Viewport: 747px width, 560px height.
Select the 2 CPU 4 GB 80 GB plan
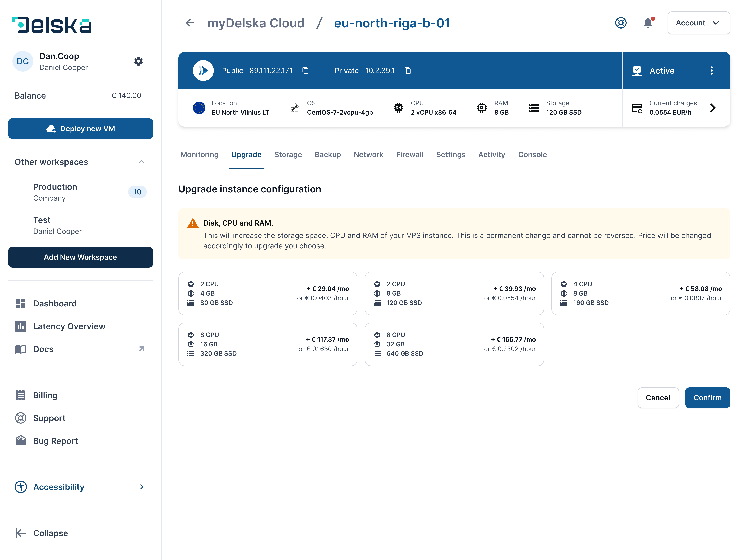click(x=268, y=293)
